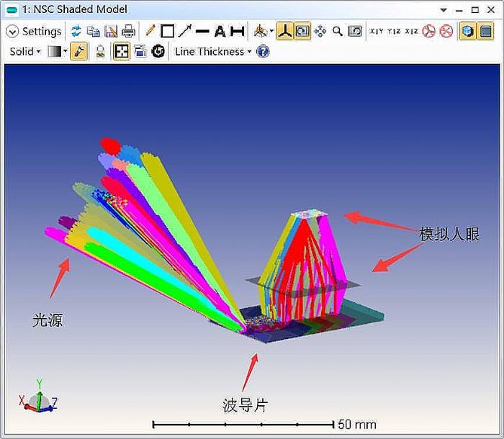This screenshot has height=439, width=504.
Task: Open the help question mark button
Action: [263, 51]
